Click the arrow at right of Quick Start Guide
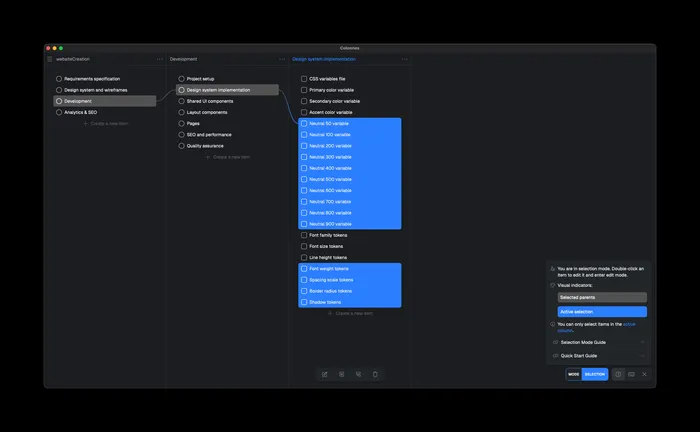The image size is (700, 432). point(642,356)
